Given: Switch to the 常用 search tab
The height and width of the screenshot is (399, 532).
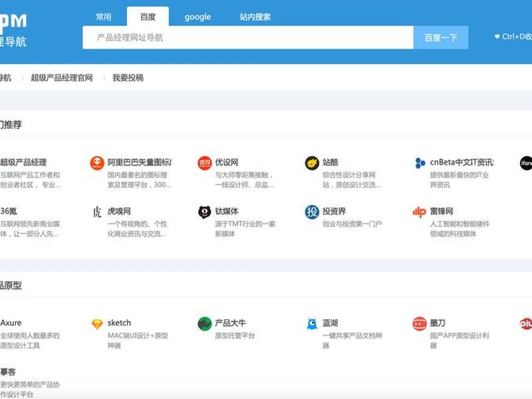Looking at the screenshot, I should pyautogui.click(x=104, y=17).
